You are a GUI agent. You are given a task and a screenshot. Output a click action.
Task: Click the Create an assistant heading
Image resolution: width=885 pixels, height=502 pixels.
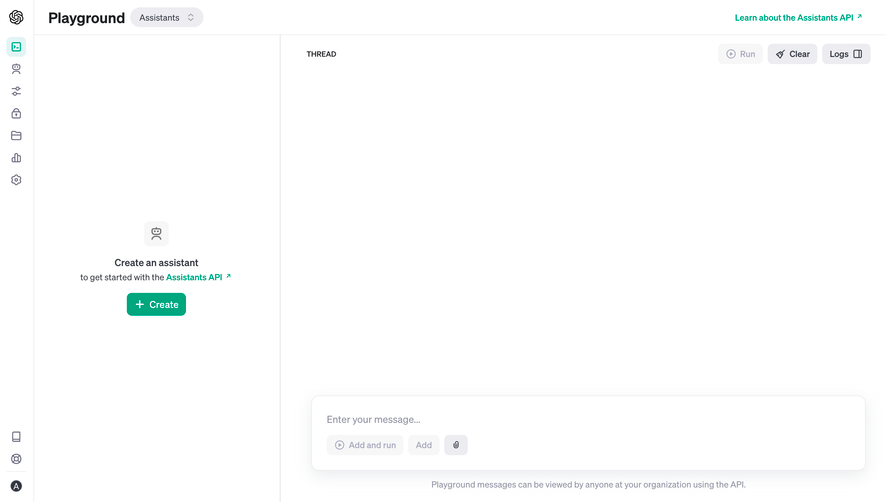(x=156, y=263)
